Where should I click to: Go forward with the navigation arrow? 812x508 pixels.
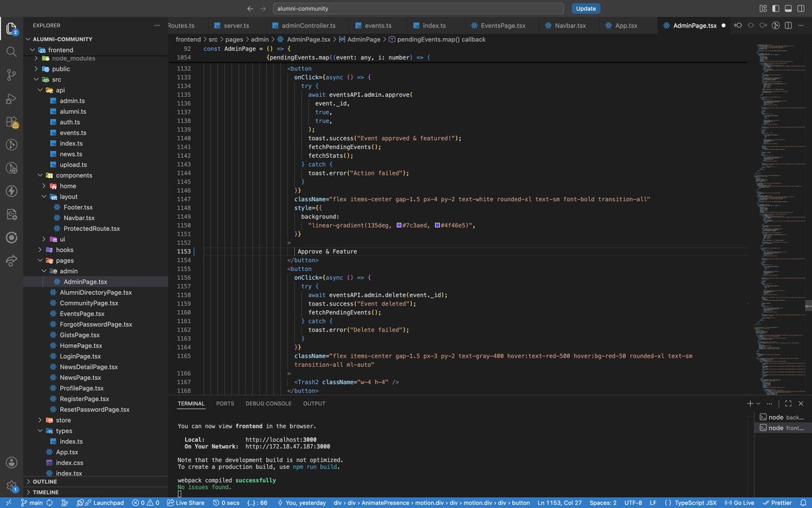coord(264,9)
